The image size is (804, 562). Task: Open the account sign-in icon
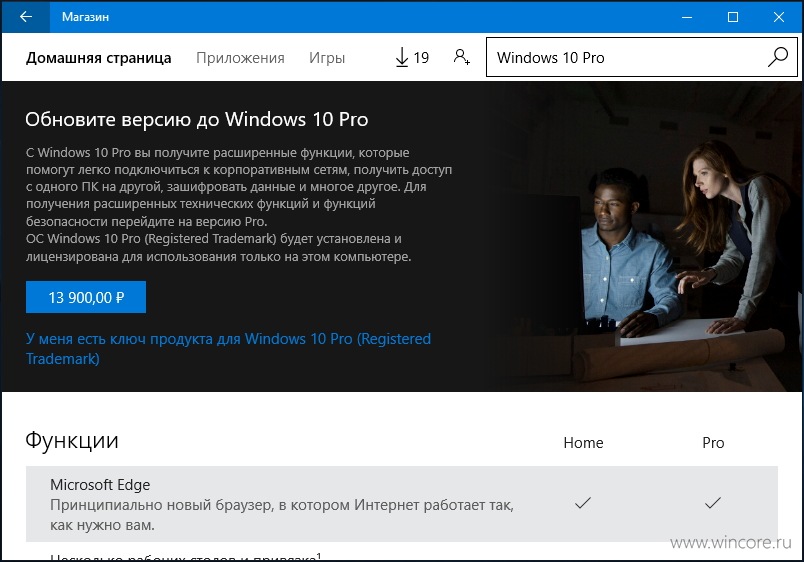pos(461,57)
